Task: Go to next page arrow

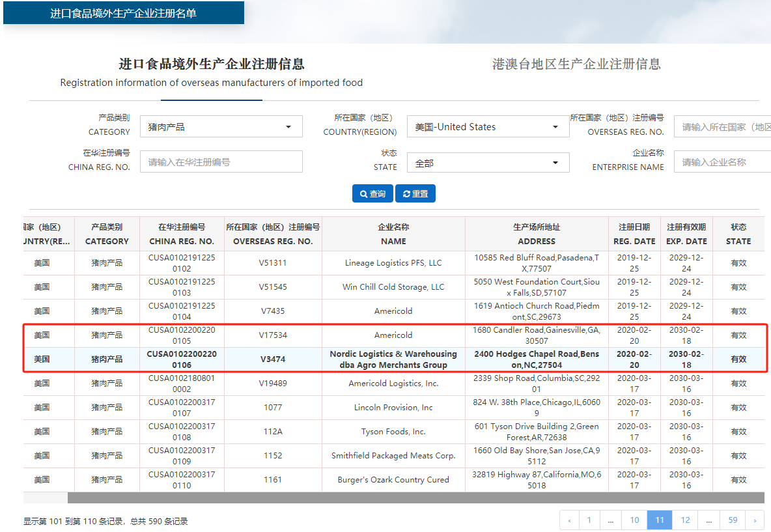Action: pos(755,520)
